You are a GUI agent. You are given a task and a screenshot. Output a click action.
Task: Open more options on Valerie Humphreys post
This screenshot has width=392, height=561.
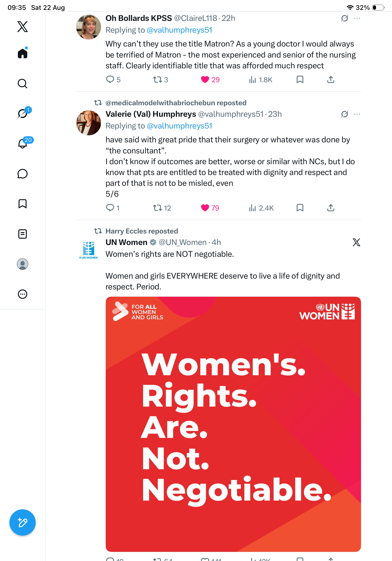point(357,114)
